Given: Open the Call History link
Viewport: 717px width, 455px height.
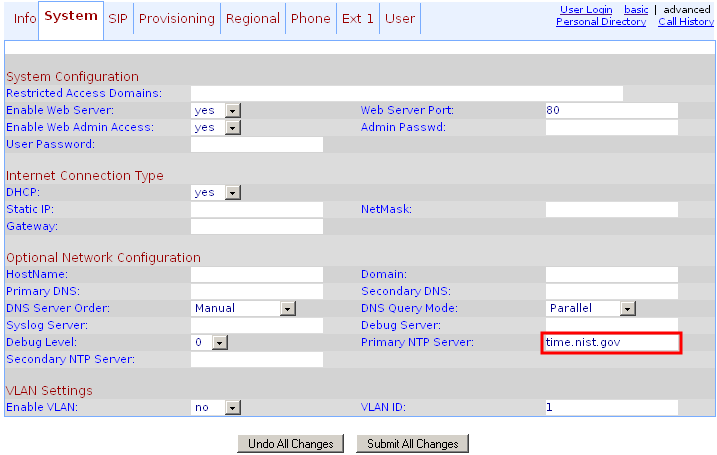Looking at the screenshot, I should pyautogui.click(x=686, y=22).
